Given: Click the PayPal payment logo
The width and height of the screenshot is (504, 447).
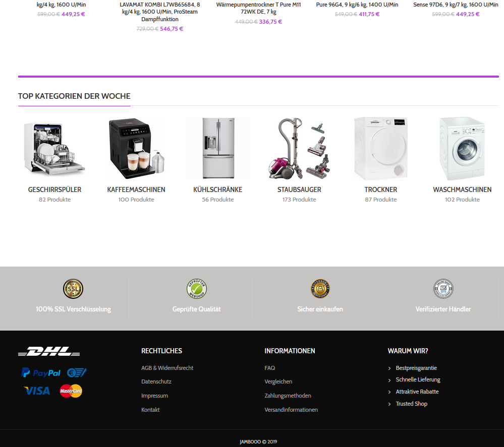Looking at the screenshot, I should coord(41,372).
